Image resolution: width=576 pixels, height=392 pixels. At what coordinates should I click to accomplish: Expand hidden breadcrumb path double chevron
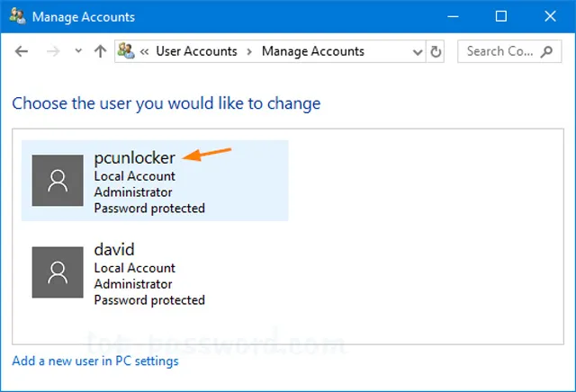[x=144, y=52]
